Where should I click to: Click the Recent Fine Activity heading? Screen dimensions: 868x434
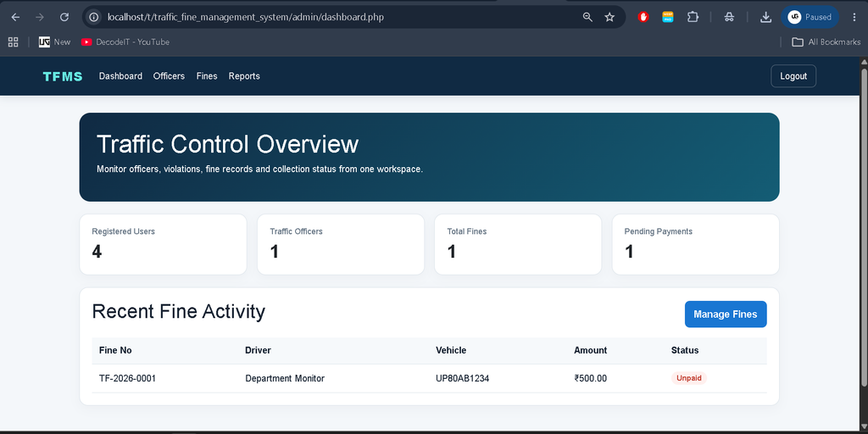[178, 312]
